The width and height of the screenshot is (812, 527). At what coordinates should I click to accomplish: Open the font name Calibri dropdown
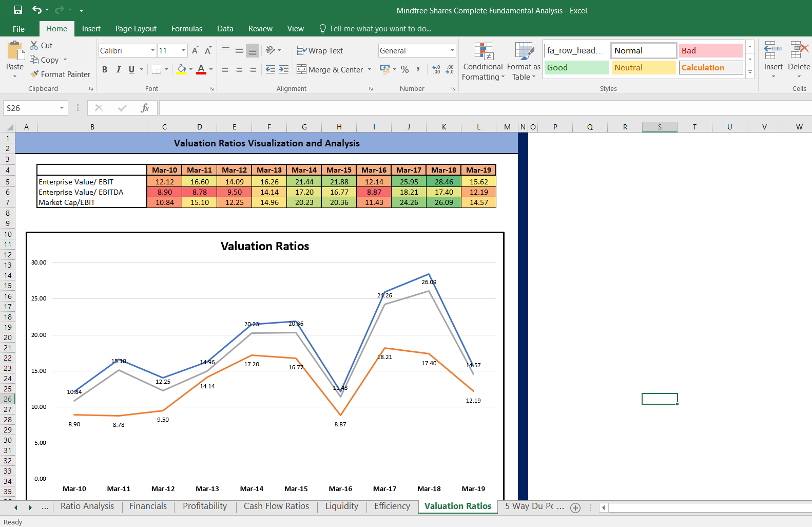coord(153,50)
